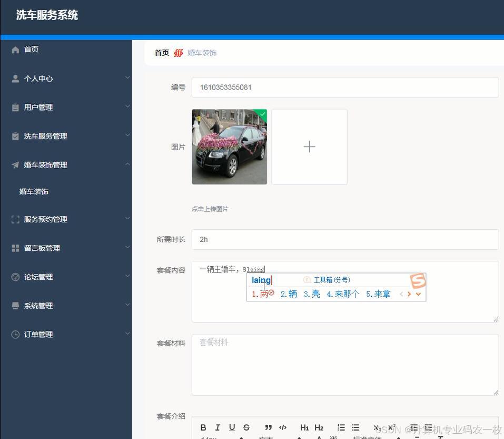Image resolution: width=504 pixels, height=439 pixels.
Task: Click the grid icon beside 留言板管理
Action: pos(15,248)
